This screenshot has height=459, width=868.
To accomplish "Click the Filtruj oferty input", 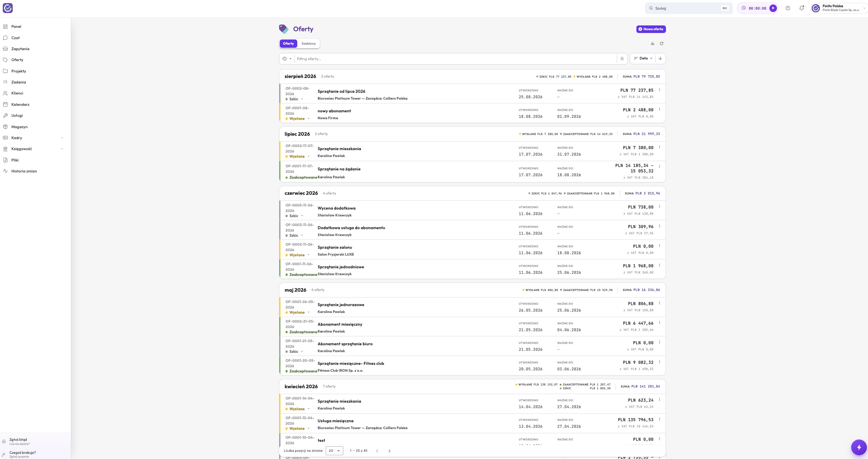I will 456,59.
